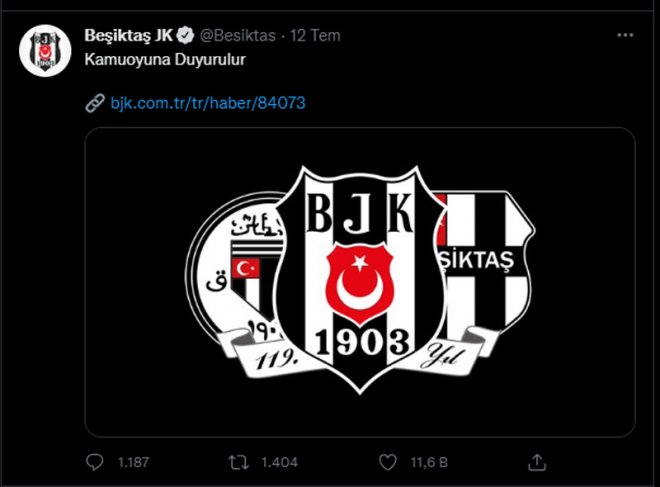Click the 1.404 retweet count
Screen dimensions: 660x487
(x=281, y=463)
